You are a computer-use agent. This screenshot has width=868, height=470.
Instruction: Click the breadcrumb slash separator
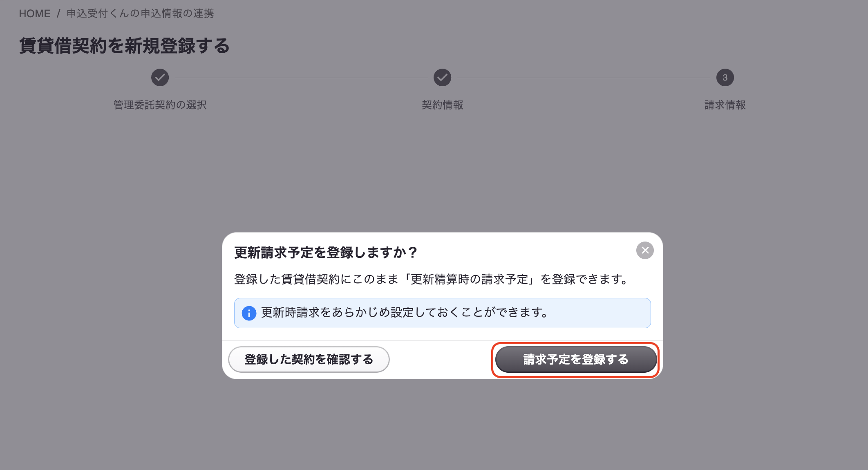(x=58, y=13)
